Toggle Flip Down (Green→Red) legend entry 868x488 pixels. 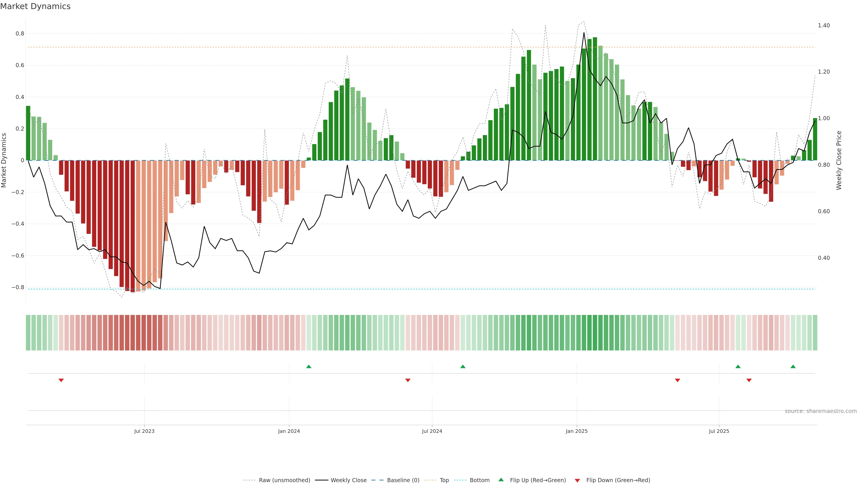click(618, 480)
